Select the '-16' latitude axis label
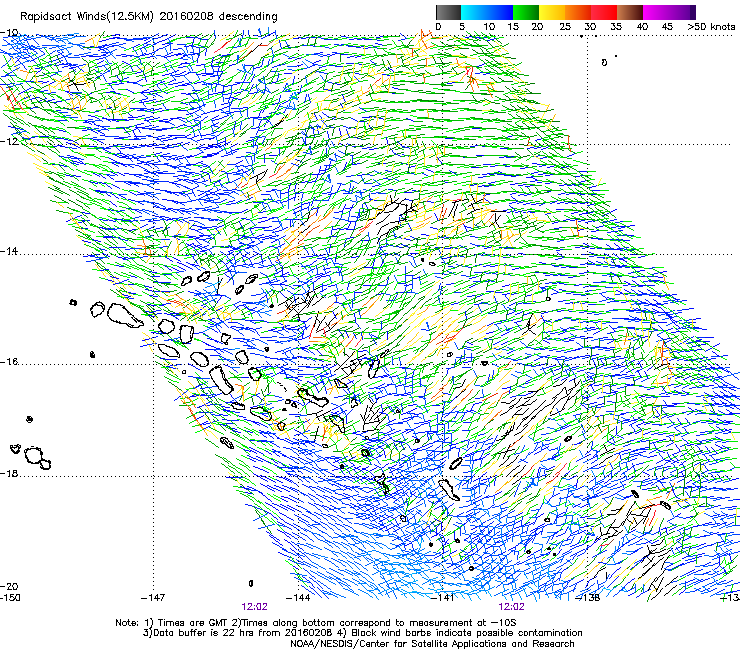Viewport: 740px width, 650px height. click(9, 362)
